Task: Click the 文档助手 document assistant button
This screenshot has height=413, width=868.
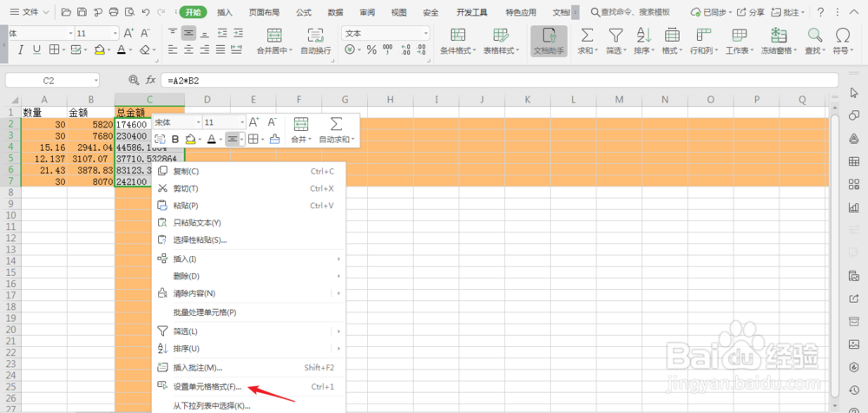Action: pyautogui.click(x=549, y=42)
